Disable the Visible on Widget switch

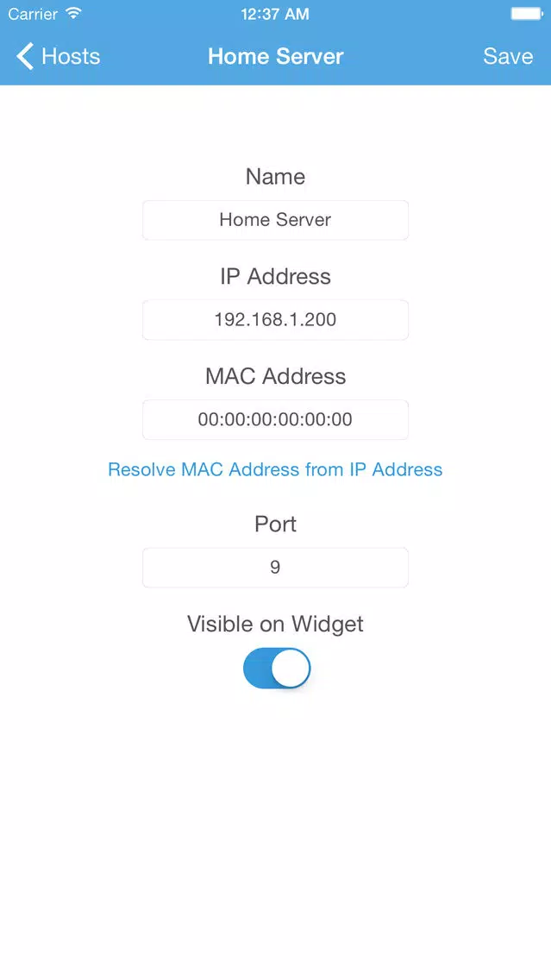[276, 668]
